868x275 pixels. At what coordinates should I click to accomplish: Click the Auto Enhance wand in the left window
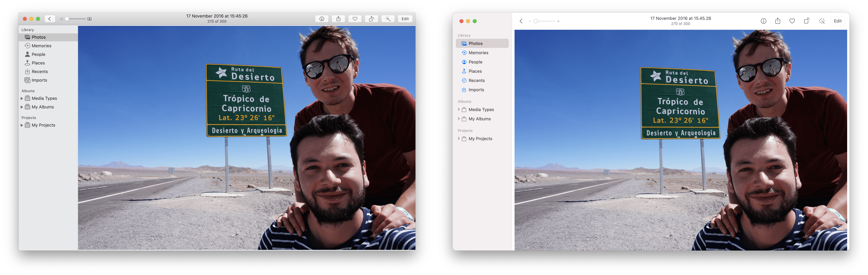pos(388,19)
